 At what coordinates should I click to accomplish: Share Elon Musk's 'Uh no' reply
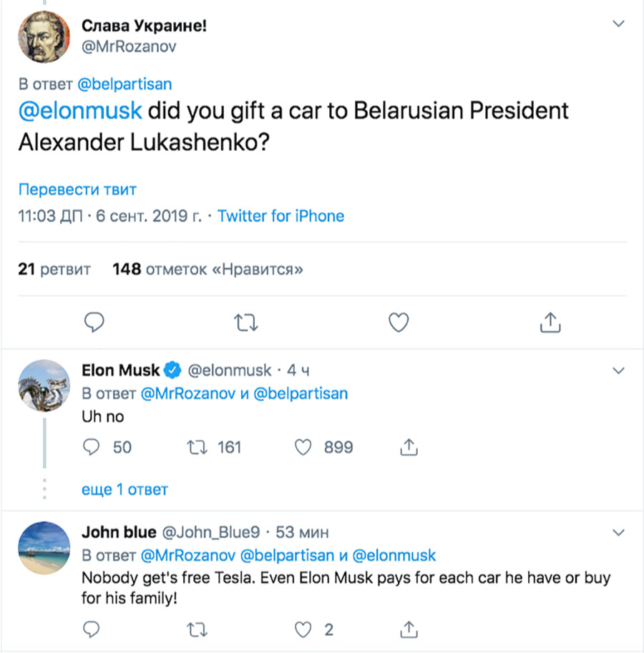click(x=409, y=447)
